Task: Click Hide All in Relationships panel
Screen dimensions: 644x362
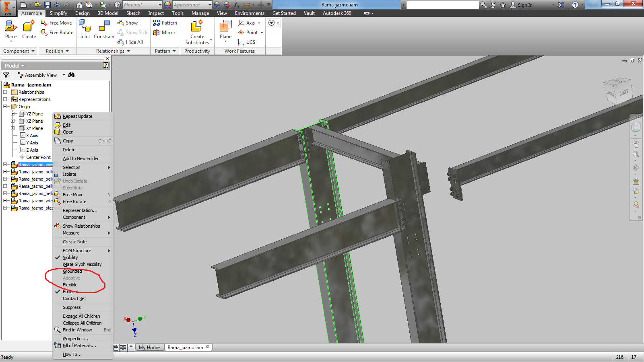Action: (x=130, y=42)
